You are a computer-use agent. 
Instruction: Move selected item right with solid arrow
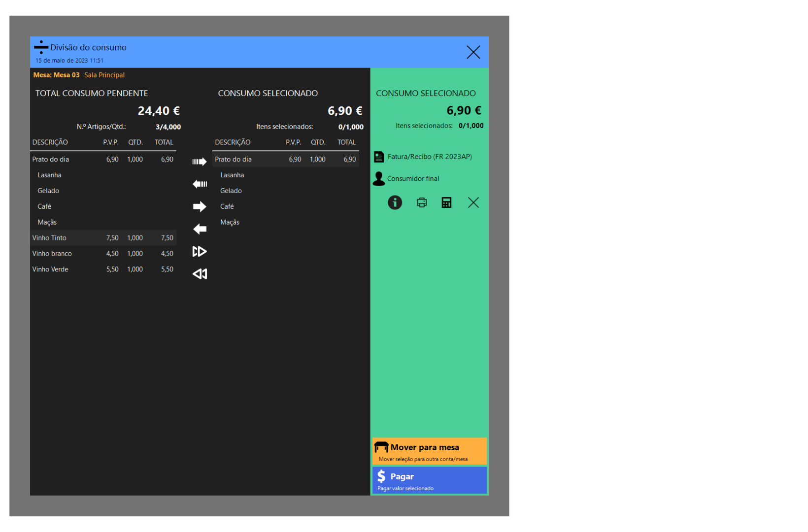[x=200, y=206]
